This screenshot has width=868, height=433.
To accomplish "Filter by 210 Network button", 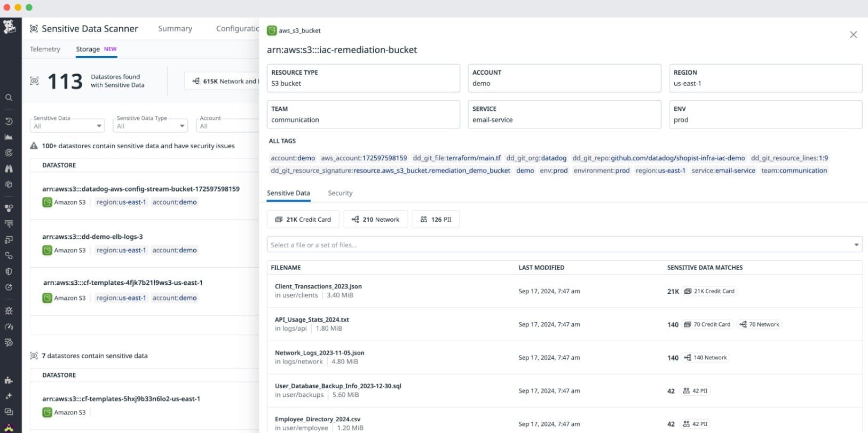I will (x=375, y=219).
